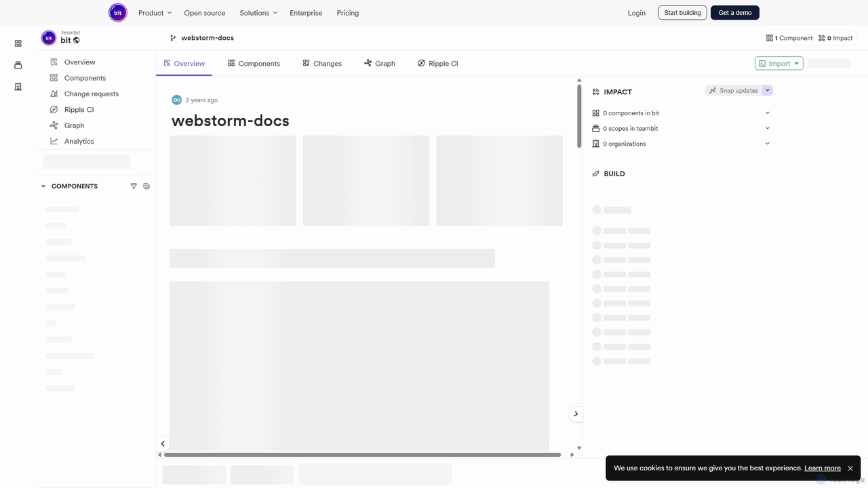Expand 0 organizations row
This screenshot has width=868, height=488.
coord(768,144)
